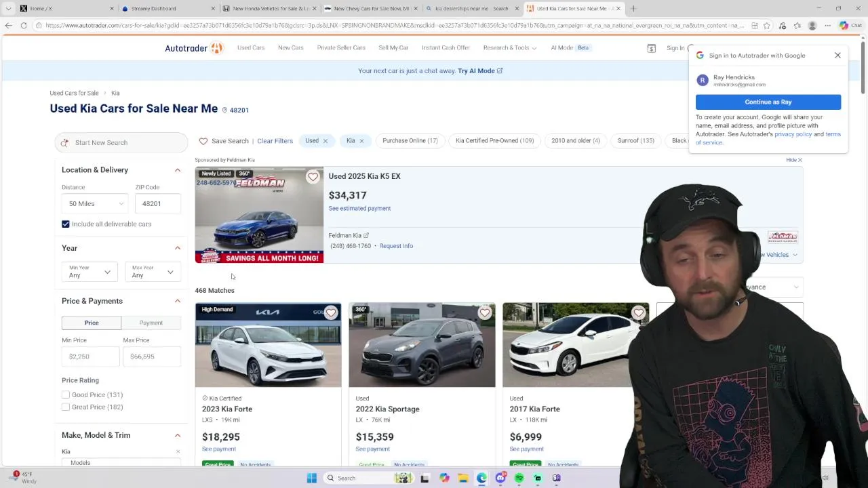The height and width of the screenshot is (488, 868).
Task: Clear the Kia make selection in sidebar
Action: (178, 451)
